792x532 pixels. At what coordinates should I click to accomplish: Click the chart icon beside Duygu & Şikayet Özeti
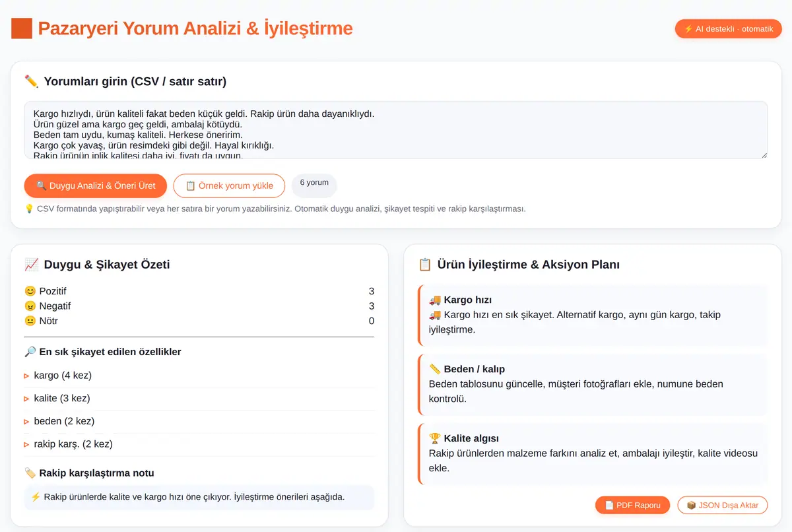click(x=32, y=265)
